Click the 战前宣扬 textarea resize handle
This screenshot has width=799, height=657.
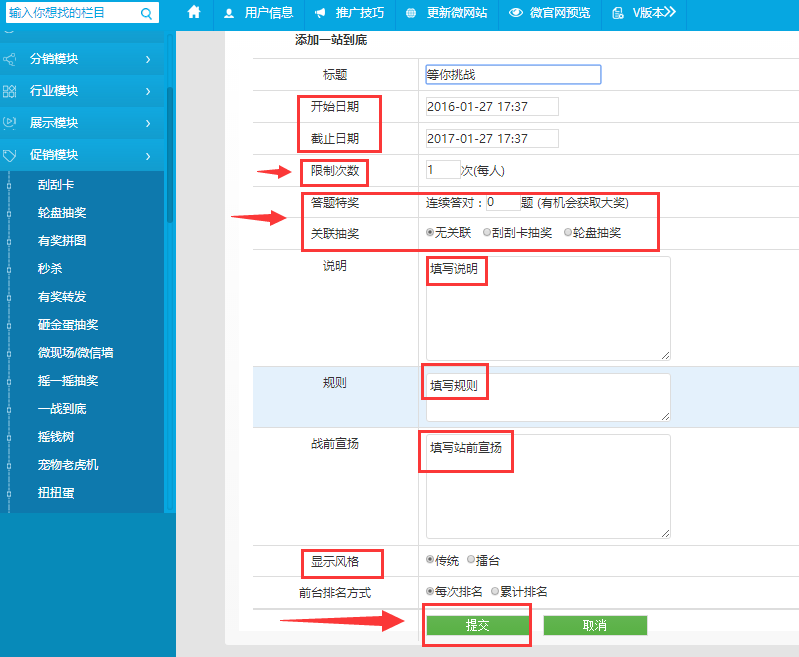coord(665,533)
